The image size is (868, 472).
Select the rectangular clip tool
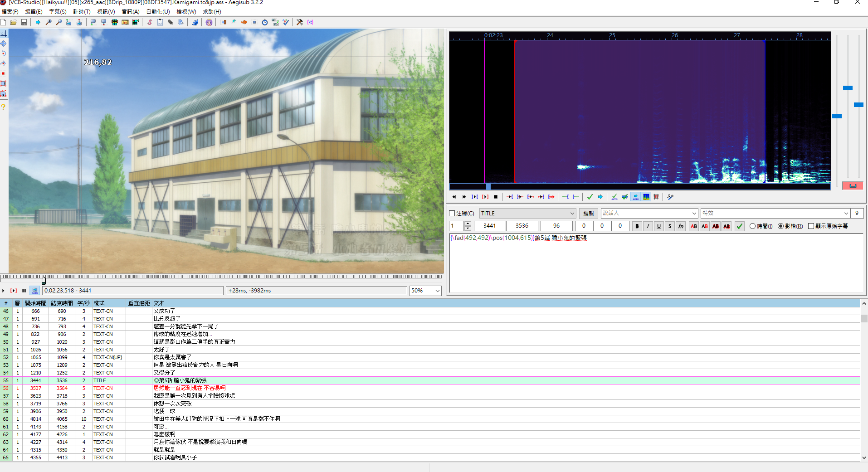(4, 83)
